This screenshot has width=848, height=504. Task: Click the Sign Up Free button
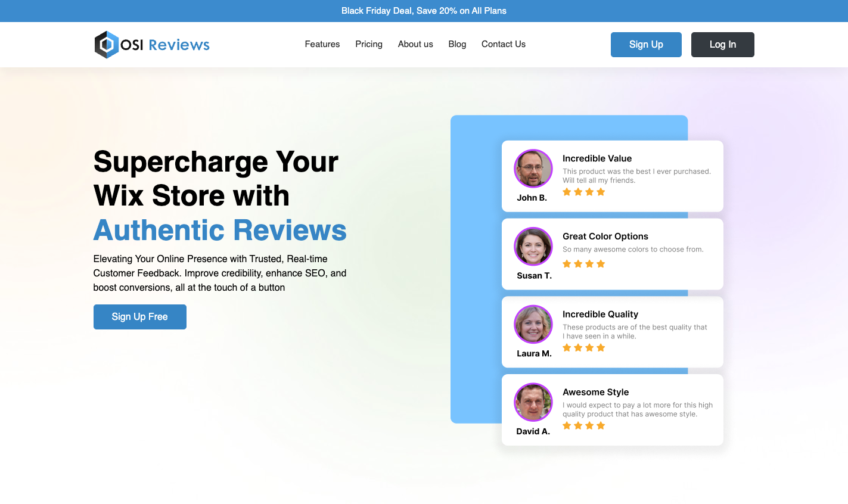(x=140, y=317)
